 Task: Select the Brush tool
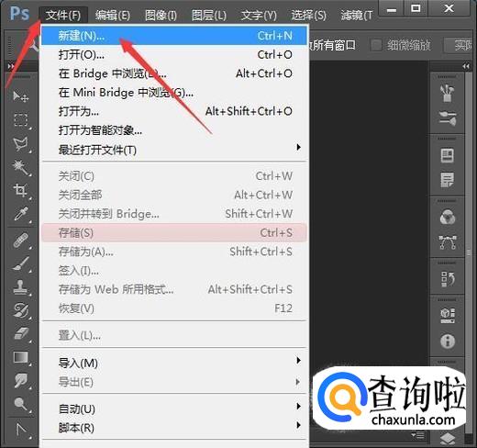[x=21, y=263]
